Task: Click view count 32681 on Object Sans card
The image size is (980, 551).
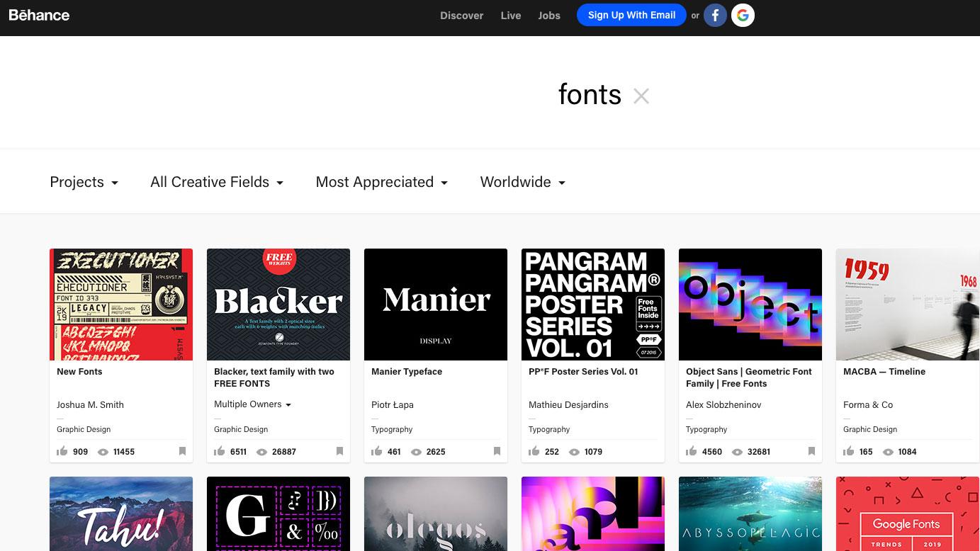Action: pyautogui.click(x=759, y=452)
